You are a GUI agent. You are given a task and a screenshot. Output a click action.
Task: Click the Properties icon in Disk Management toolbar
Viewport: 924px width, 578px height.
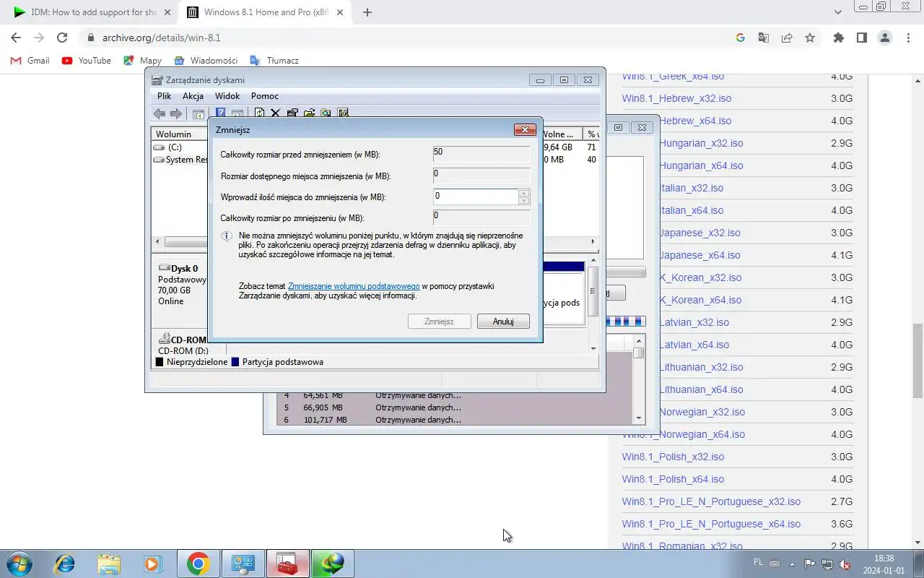292,113
